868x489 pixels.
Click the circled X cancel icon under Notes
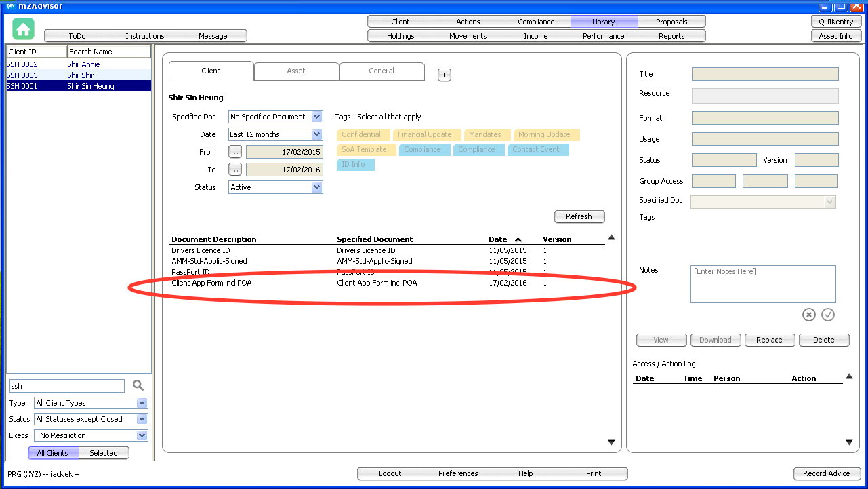point(808,315)
